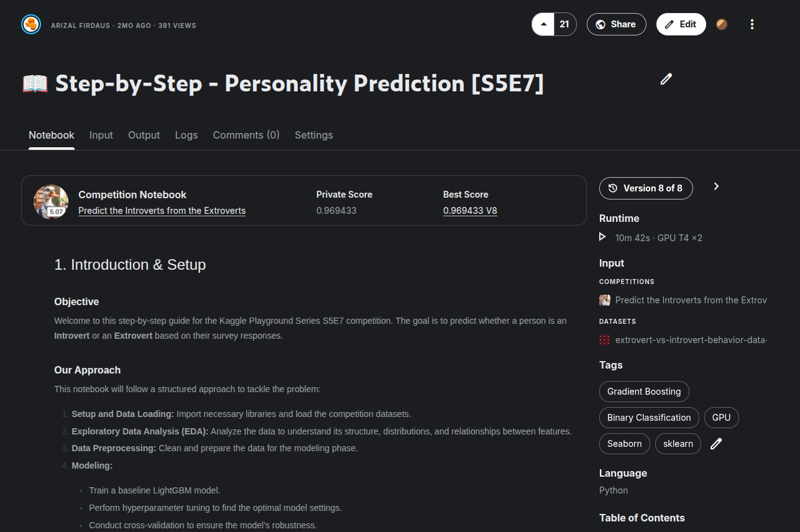Toggle the Gradient Boosting tag

click(x=643, y=391)
